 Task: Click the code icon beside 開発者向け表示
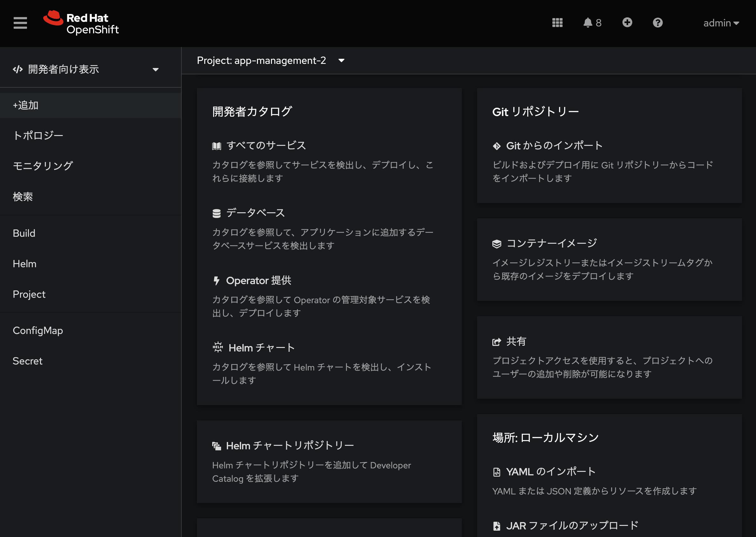coord(18,69)
